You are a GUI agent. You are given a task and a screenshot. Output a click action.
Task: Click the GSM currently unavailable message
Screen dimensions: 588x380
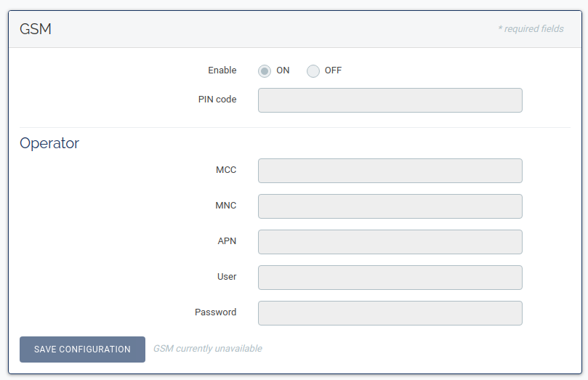pos(207,349)
